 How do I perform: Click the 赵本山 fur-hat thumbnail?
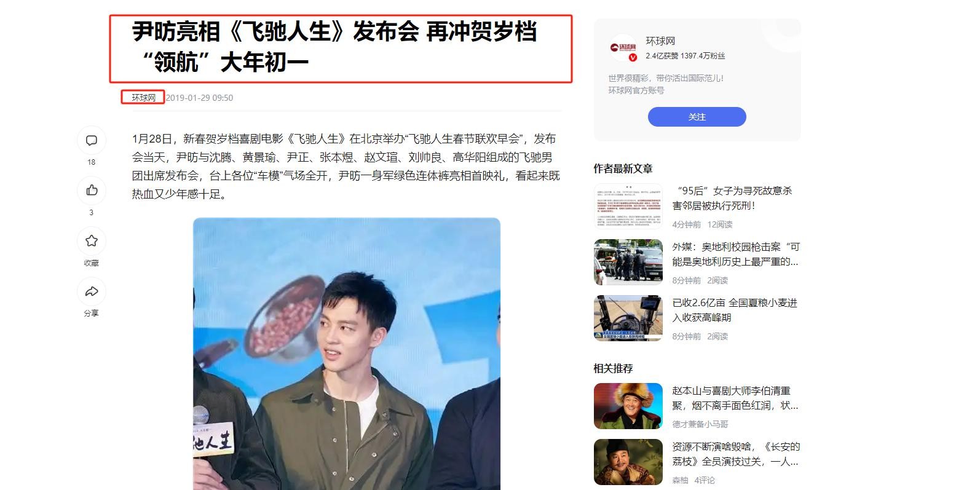click(x=628, y=406)
